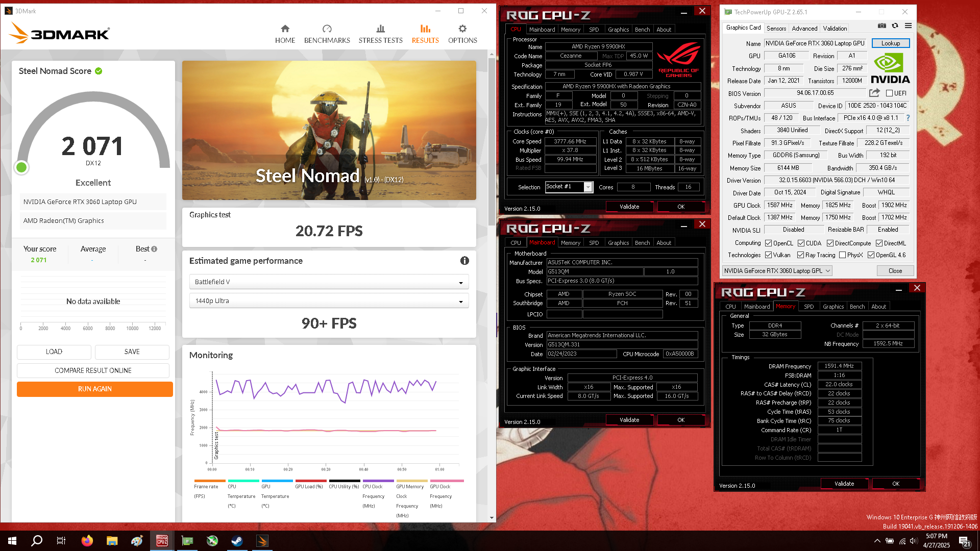980x551 pixels.
Task: Open the 3DMark HOME icon
Action: [285, 29]
